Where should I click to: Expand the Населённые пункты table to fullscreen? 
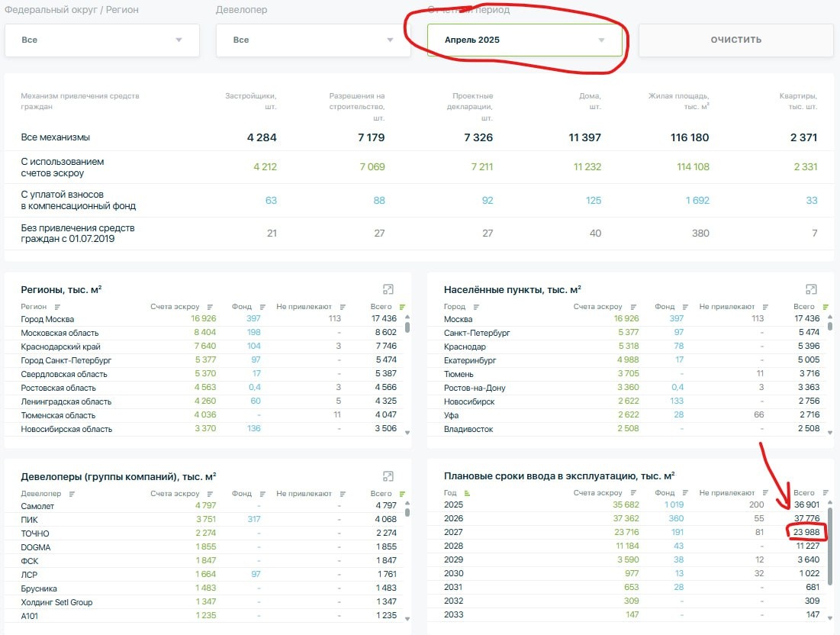[811, 289]
